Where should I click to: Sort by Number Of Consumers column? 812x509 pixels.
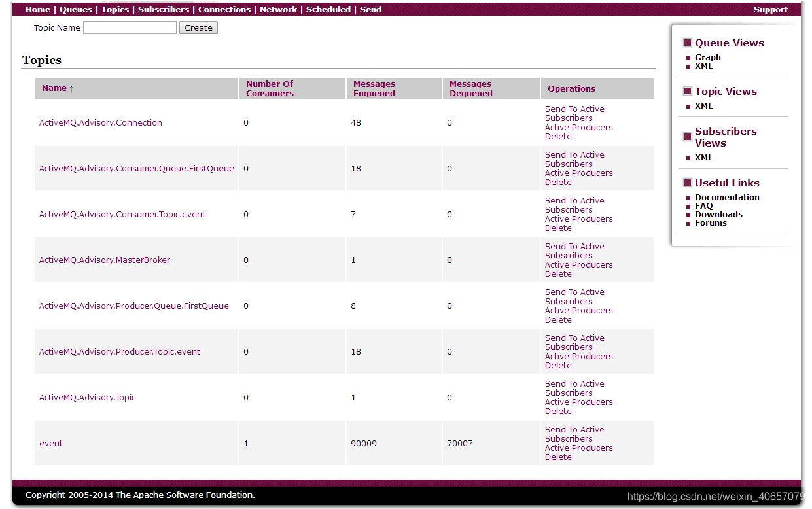coord(270,88)
